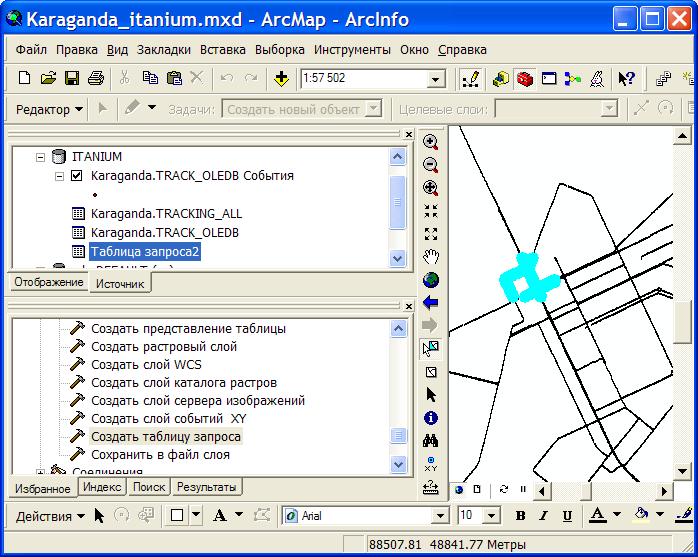
Task: Select the Zoom Out tool
Action: pos(430,165)
